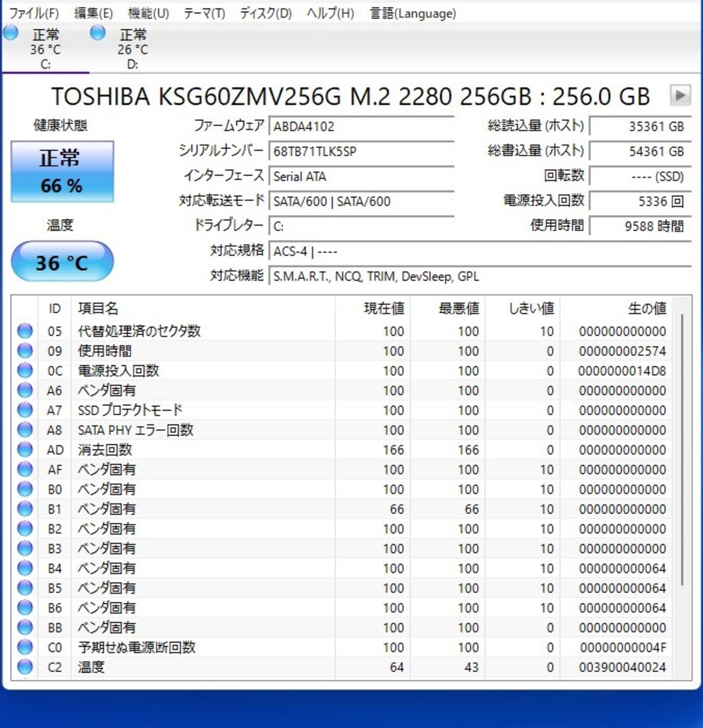Screen dimensions: 703x728
Task: Click total host reads value 35361 GB
Action: coord(640,126)
